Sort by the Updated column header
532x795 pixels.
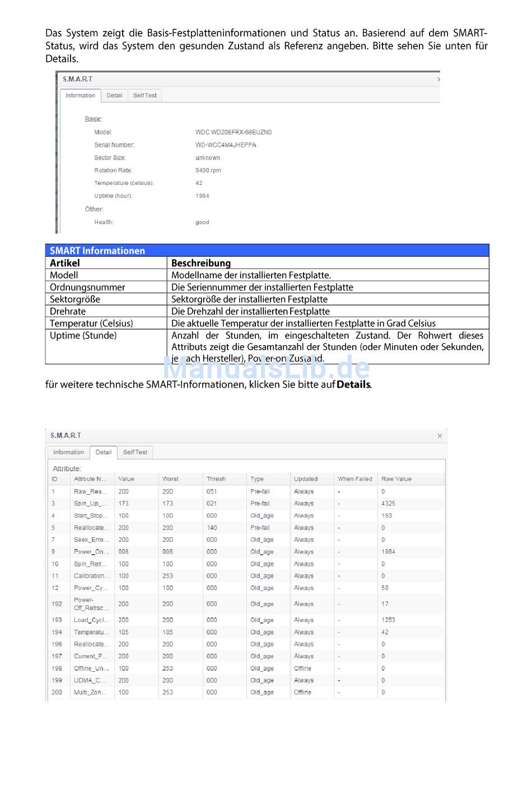(312, 479)
